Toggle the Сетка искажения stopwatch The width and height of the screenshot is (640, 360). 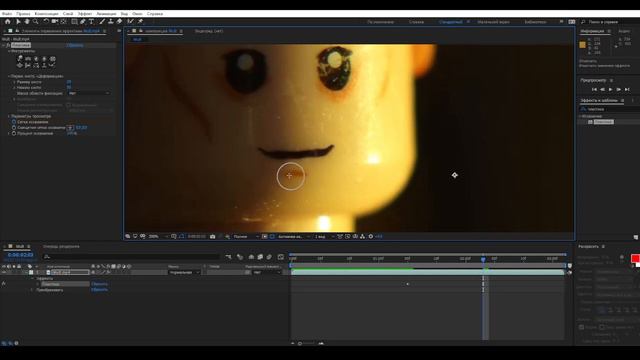click(14, 122)
